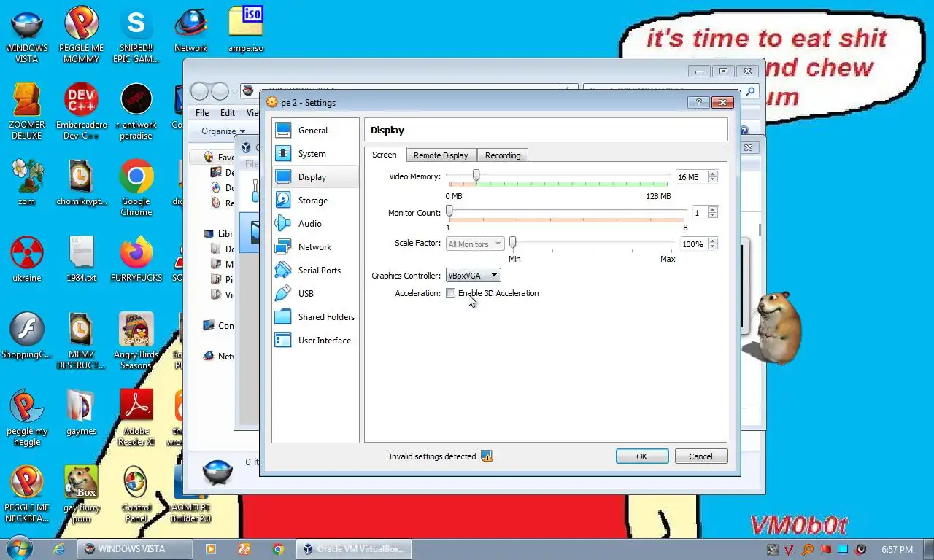Viewport: 934px width, 560px height.
Task: Click the invalid settings warning icon
Action: tap(487, 456)
